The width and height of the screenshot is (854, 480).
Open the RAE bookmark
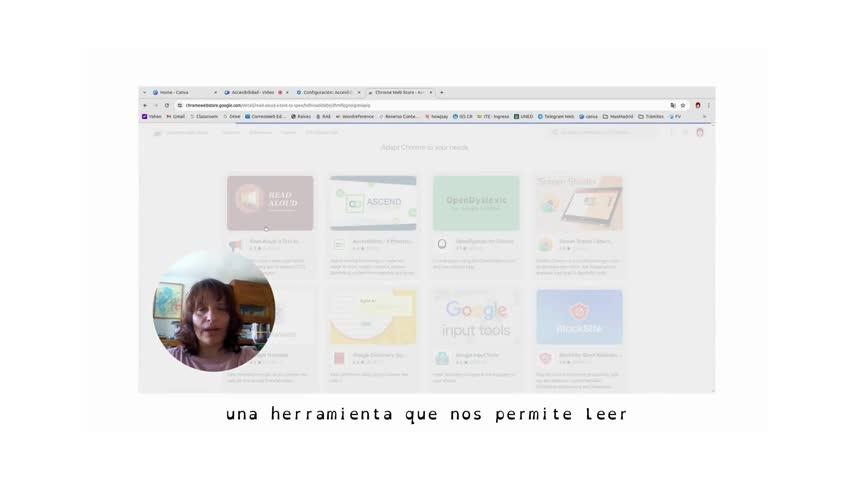pyautogui.click(x=324, y=117)
